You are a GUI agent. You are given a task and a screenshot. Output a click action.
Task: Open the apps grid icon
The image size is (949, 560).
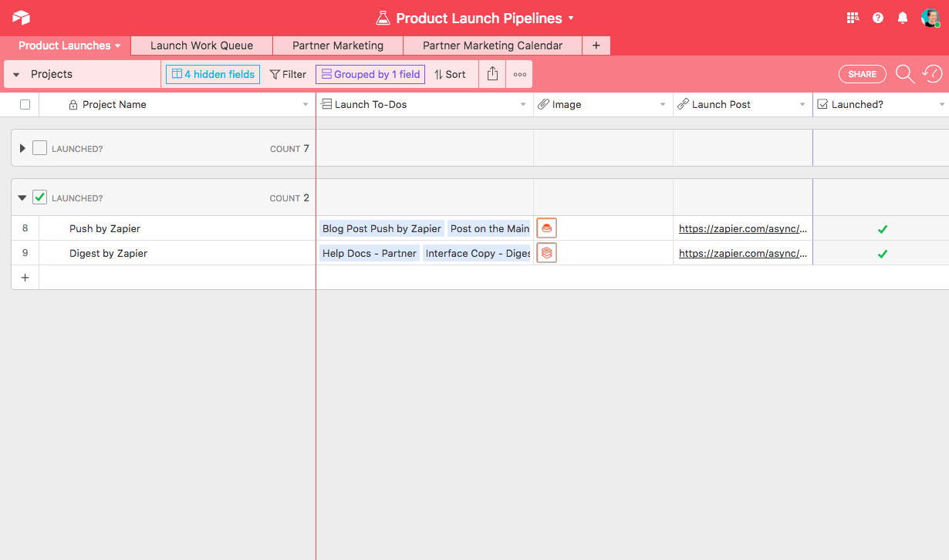(x=853, y=18)
